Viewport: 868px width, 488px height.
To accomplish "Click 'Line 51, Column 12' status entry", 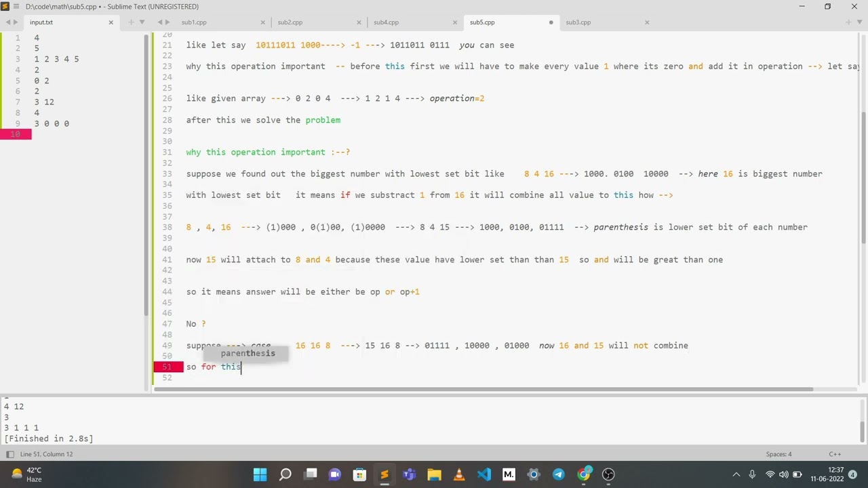I will (46, 454).
